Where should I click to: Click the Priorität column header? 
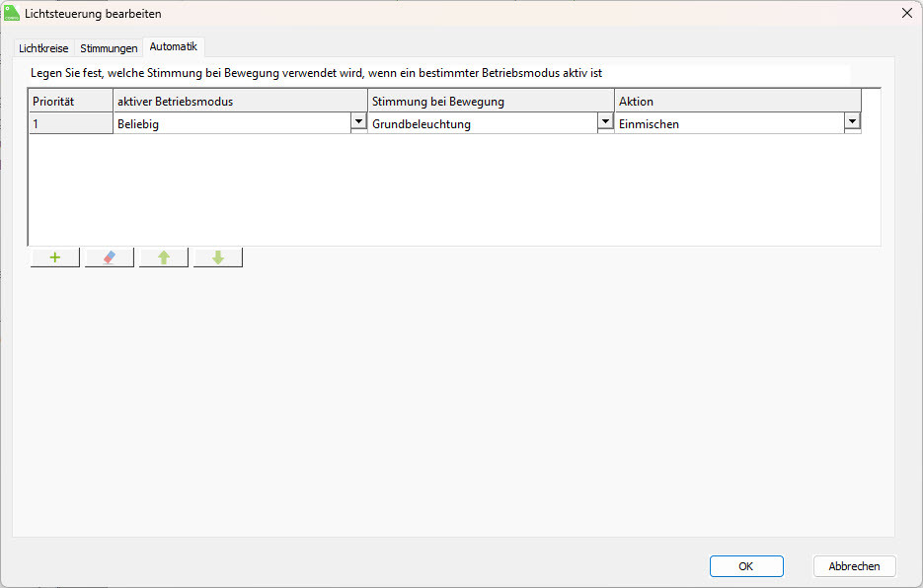click(x=70, y=102)
